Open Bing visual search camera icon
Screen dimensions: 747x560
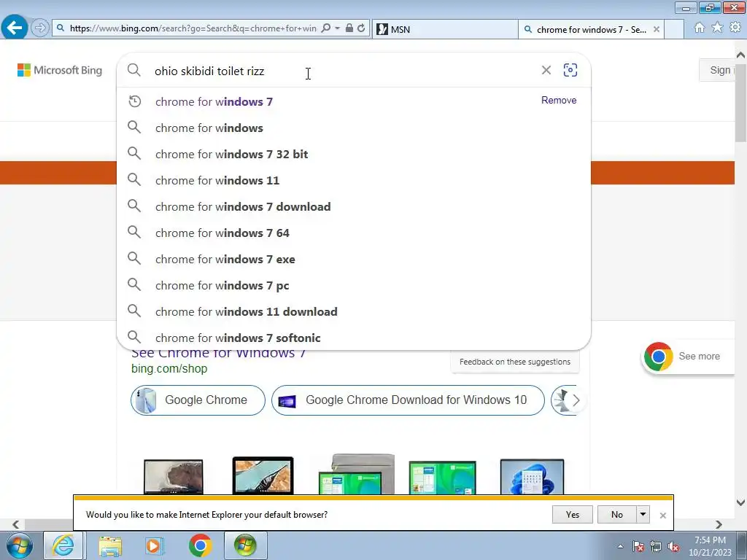coord(570,70)
